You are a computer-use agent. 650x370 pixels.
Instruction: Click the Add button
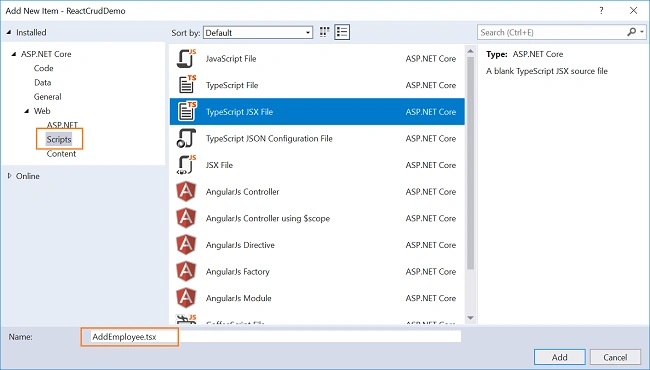[x=560, y=357]
